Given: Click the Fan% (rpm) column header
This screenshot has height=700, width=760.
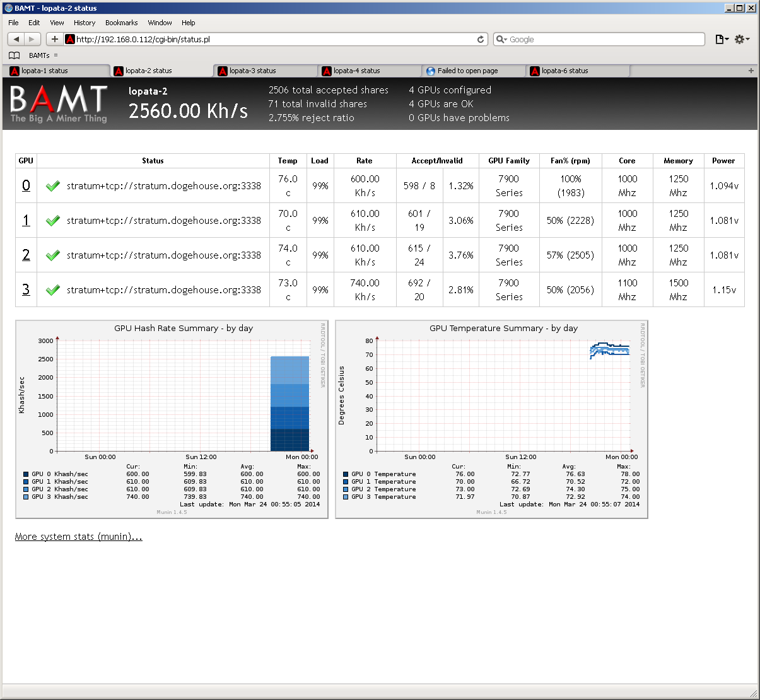Looking at the screenshot, I should point(570,161).
